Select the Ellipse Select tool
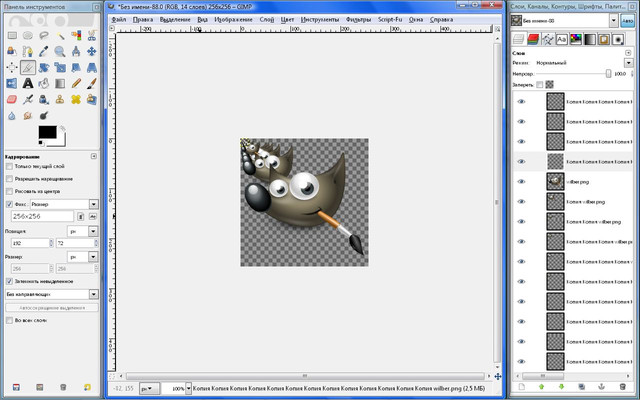Image resolution: width=640 pixels, height=400 pixels. [28, 36]
